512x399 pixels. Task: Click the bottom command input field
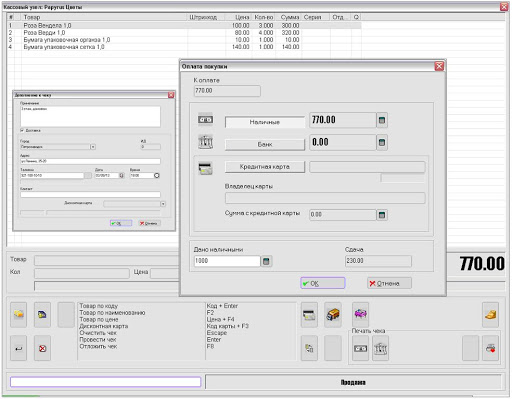pos(105,382)
